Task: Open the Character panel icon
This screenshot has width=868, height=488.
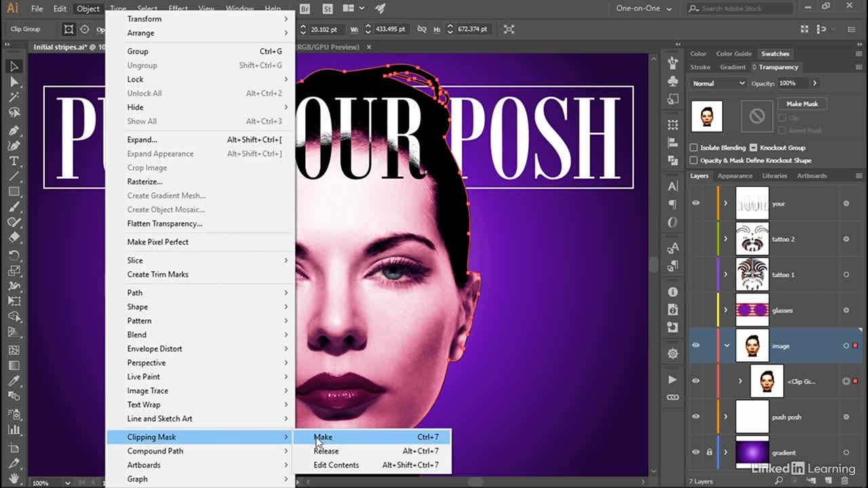Action: [673, 186]
